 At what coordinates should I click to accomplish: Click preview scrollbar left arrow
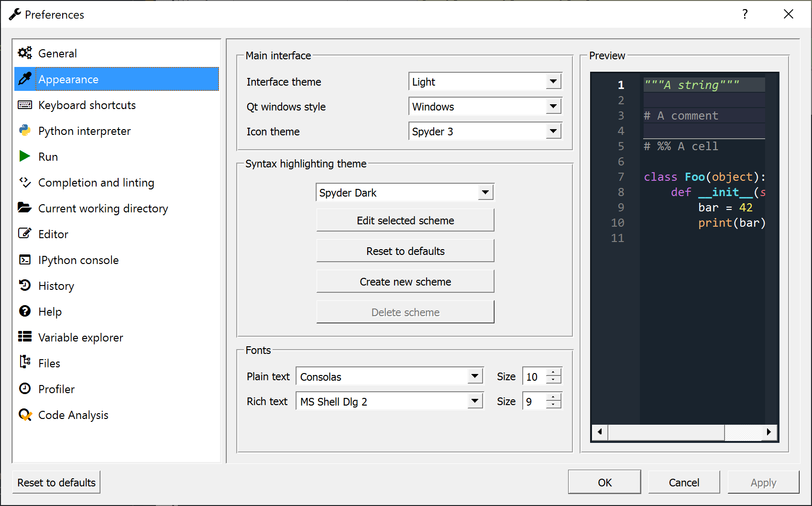600,432
